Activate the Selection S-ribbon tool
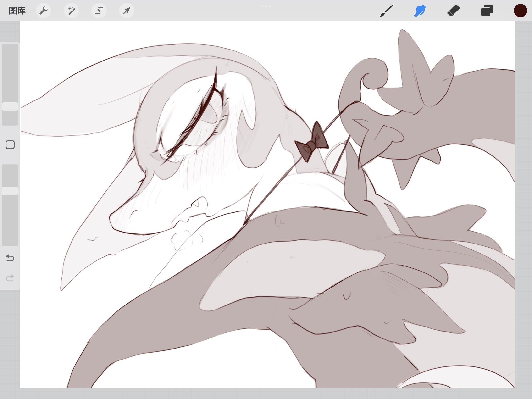 click(x=99, y=11)
